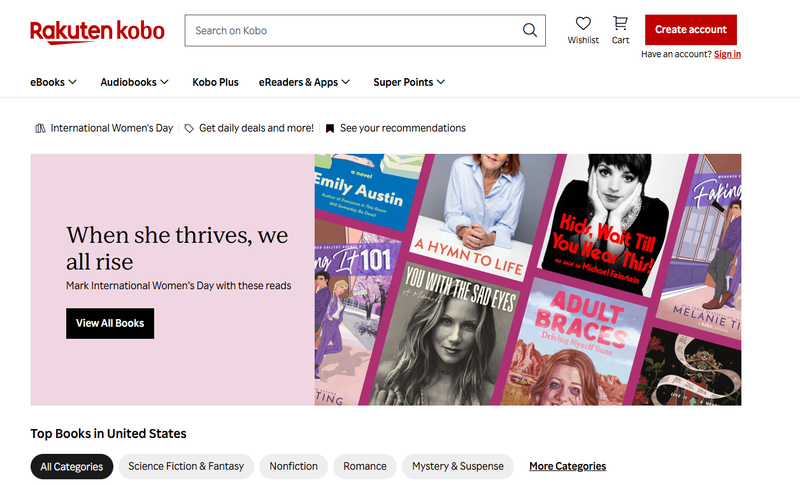The height and width of the screenshot is (485, 800).
Task: Click the Sign in link
Action: click(x=727, y=54)
